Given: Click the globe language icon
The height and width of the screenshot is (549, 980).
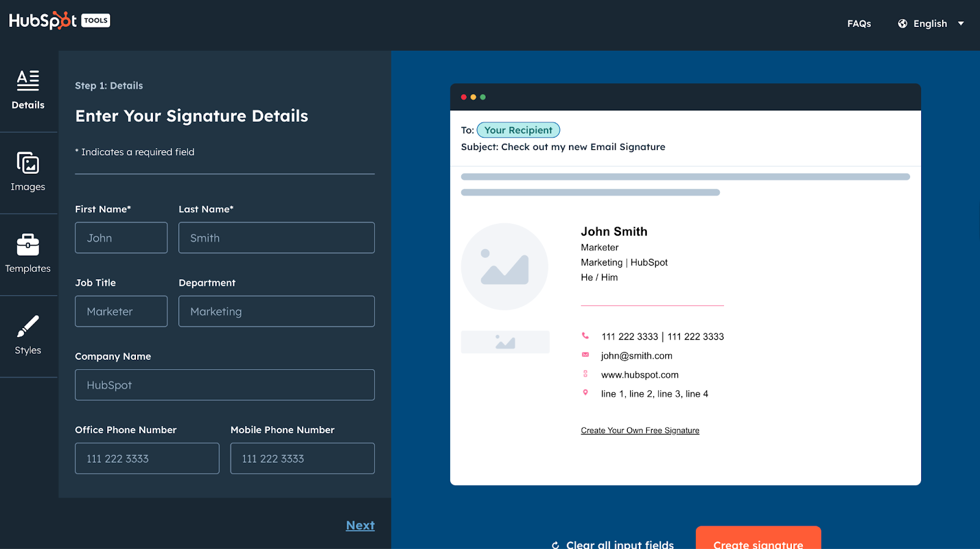Looking at the screenshot, I should click(902, 24).
